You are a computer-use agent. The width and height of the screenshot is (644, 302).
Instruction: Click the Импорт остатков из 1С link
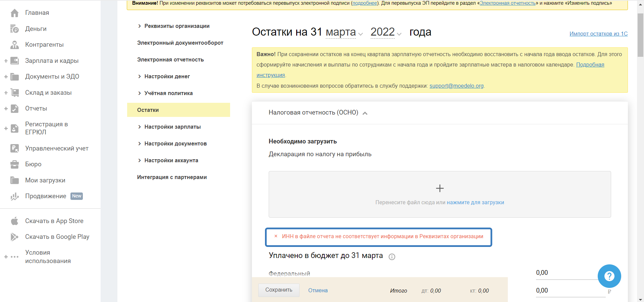pos(598,34)
